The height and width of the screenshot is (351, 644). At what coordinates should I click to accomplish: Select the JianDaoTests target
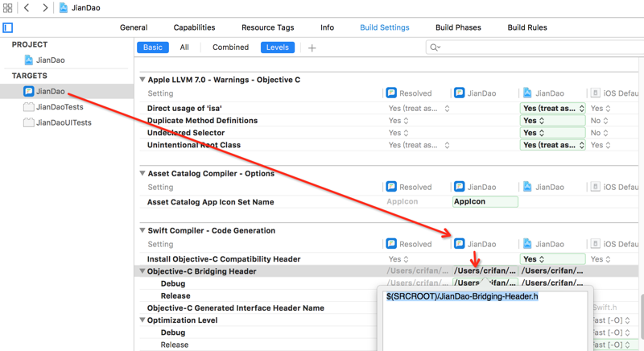[53, 107]
